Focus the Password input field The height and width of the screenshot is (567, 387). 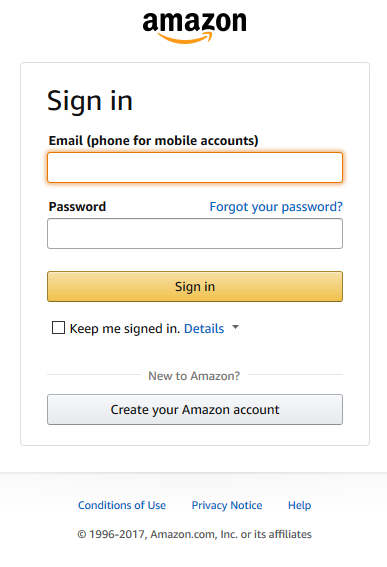195,233
